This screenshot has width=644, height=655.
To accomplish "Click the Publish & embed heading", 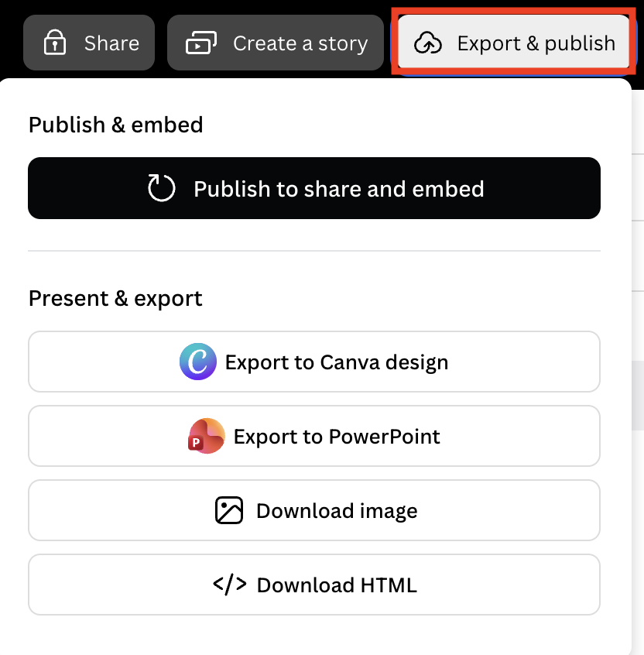I will pyautogui.click(x=115, y=125).
